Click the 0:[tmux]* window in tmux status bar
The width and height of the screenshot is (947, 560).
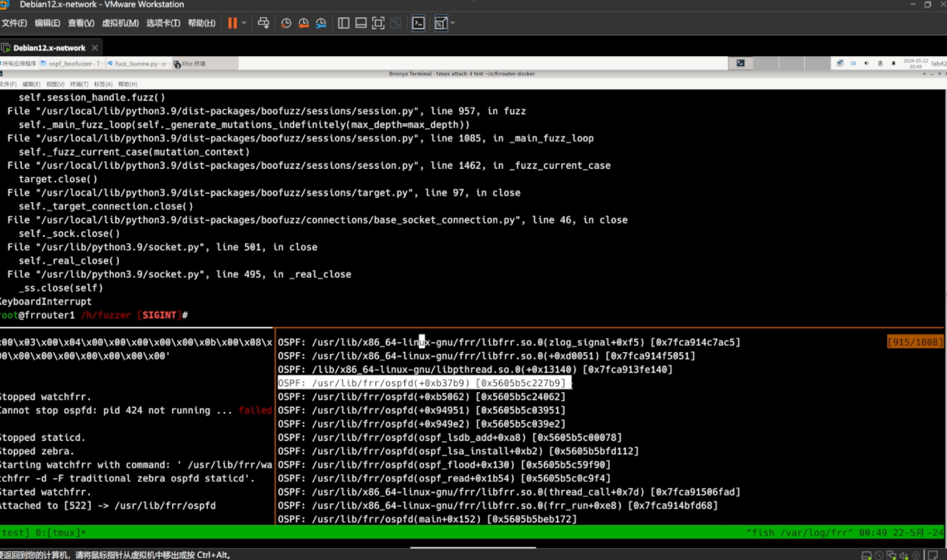tap(61, 532)
